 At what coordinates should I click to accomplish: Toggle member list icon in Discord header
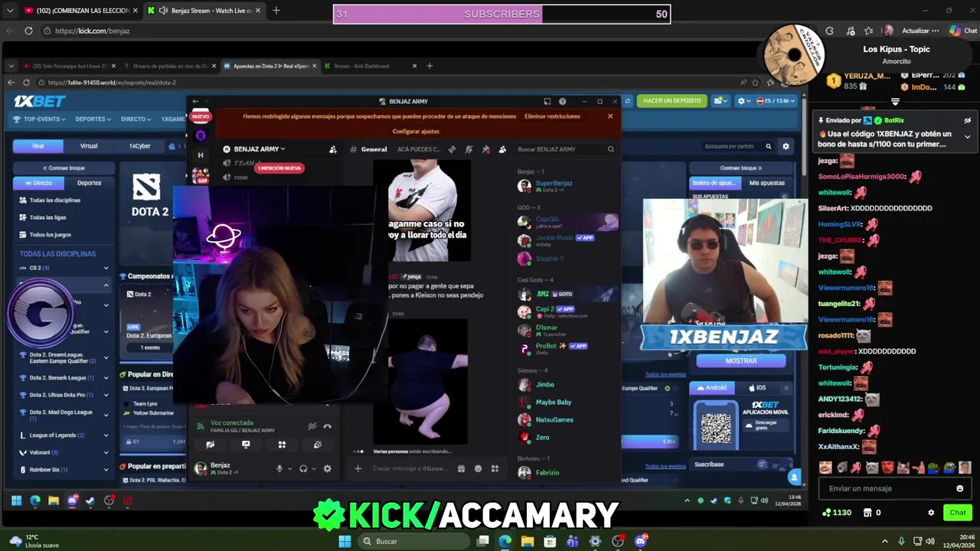tap(501, 149)
